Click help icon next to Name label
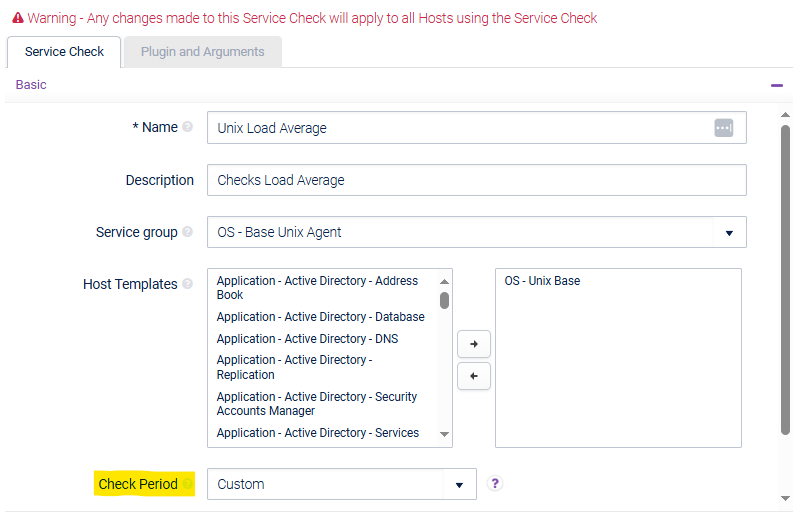The image size is (803, 515). pyautogui.click(x=188, y=128)
